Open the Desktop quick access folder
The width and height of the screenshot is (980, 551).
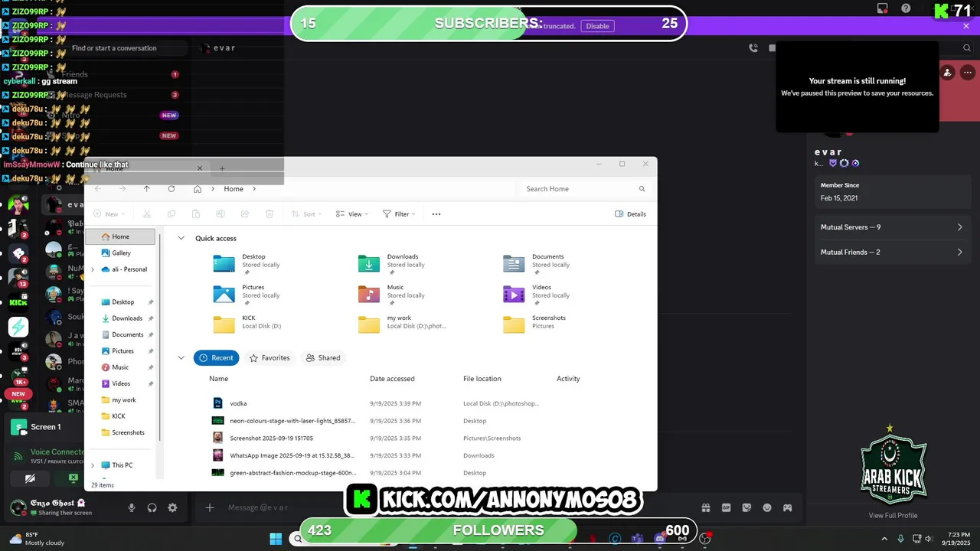(x=247, y=264)
